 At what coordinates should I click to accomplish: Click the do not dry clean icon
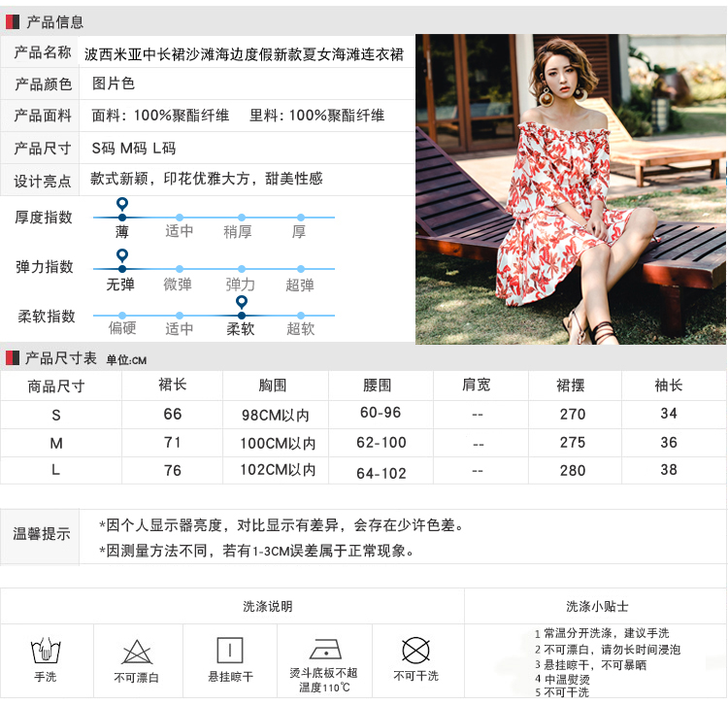415,650
